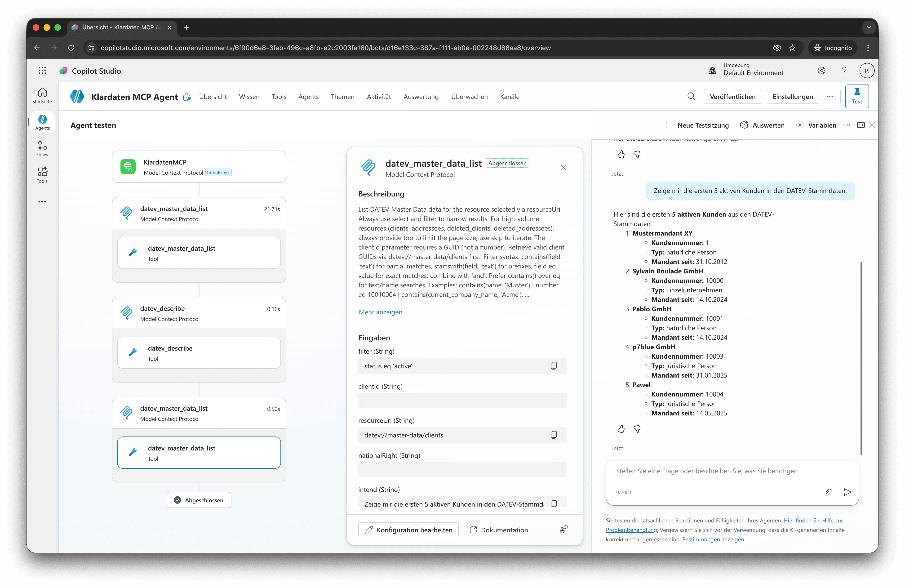Send the chat message arrow

click(x=847, y=492)
